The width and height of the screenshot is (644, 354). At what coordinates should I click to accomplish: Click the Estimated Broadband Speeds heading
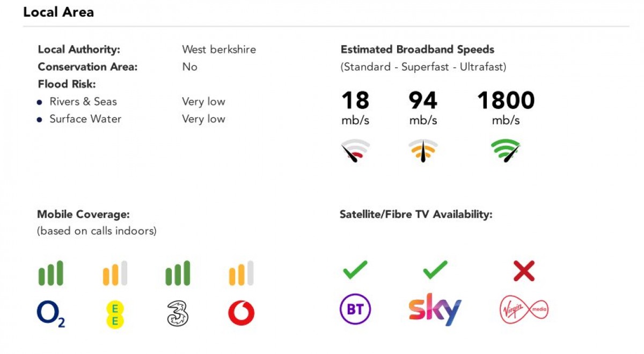(x=418, y=49)
